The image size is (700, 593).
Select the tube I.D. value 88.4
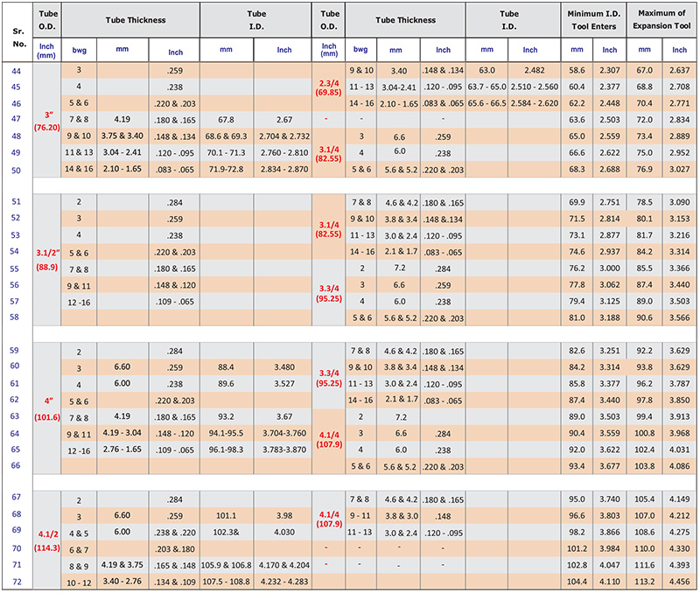[x=226, y=367]
